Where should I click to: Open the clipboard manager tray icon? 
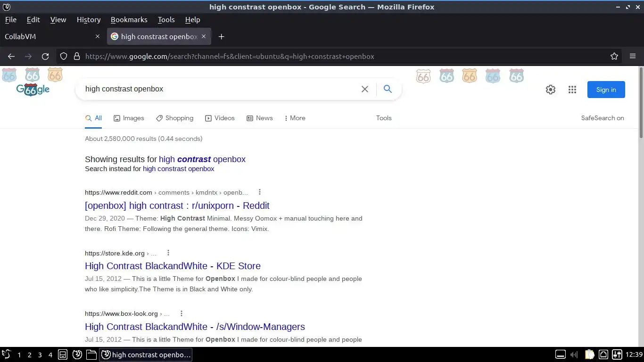click(589, 354)
